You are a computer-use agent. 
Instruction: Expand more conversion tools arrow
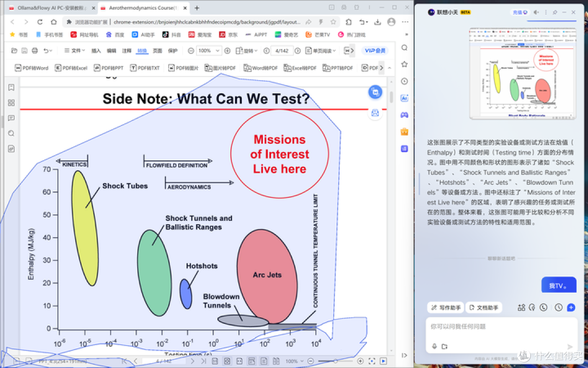click(381, 68)
